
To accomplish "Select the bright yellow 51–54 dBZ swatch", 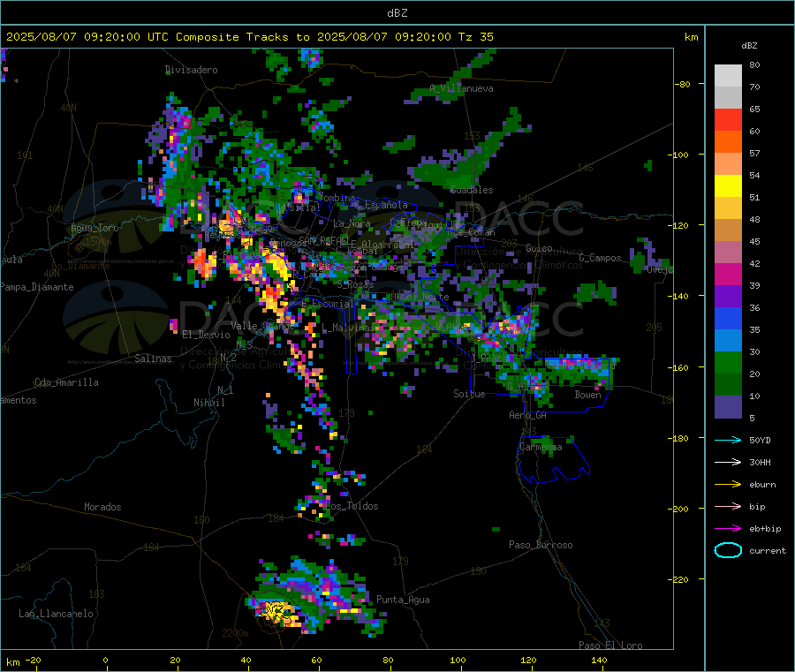I will (728, 186).
